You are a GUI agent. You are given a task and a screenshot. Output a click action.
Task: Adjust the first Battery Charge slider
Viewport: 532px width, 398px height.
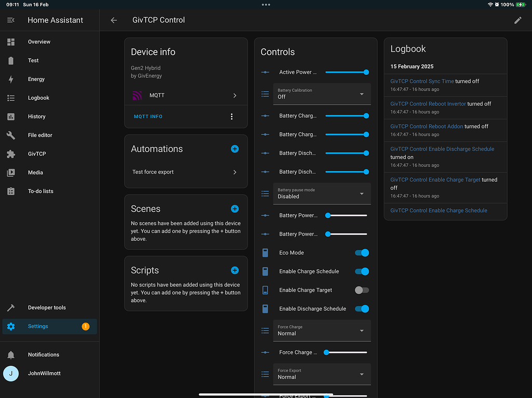click(x=347, y=116)
